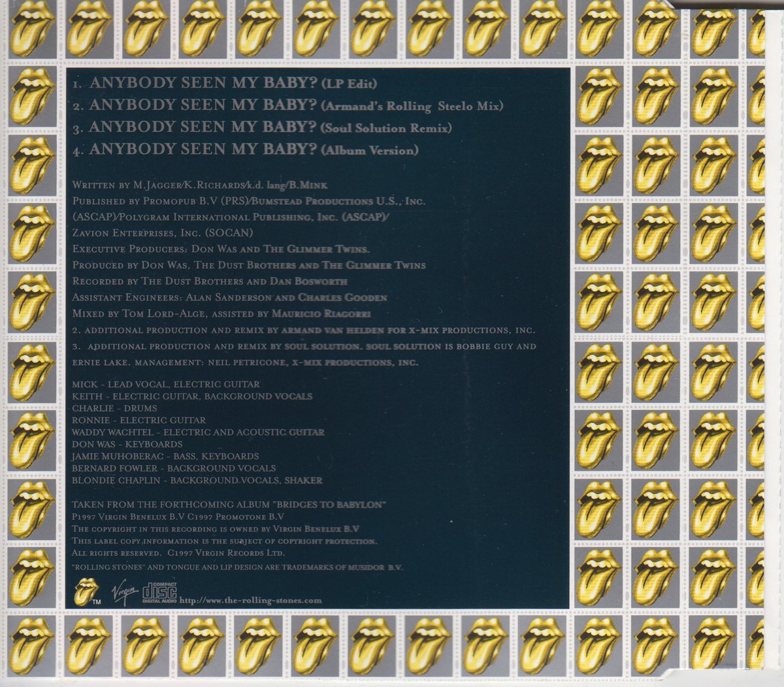Image resolution: width=784 pixels, height=687 pixels.
Task: Click 'Recorded by The Dust Brothers and Dan Bosworth'
Action: 210,281
